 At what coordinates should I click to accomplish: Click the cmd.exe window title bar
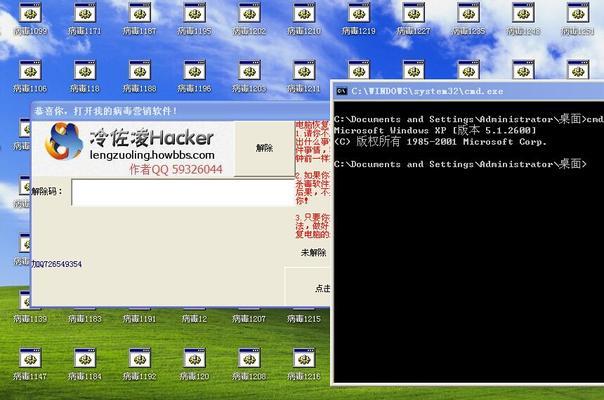(x=468, y=91)
